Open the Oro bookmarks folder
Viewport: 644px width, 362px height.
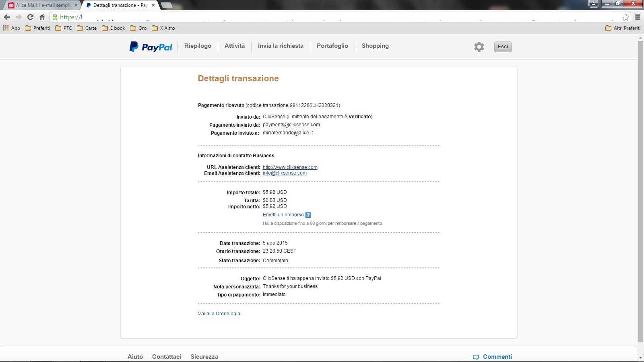138,28
